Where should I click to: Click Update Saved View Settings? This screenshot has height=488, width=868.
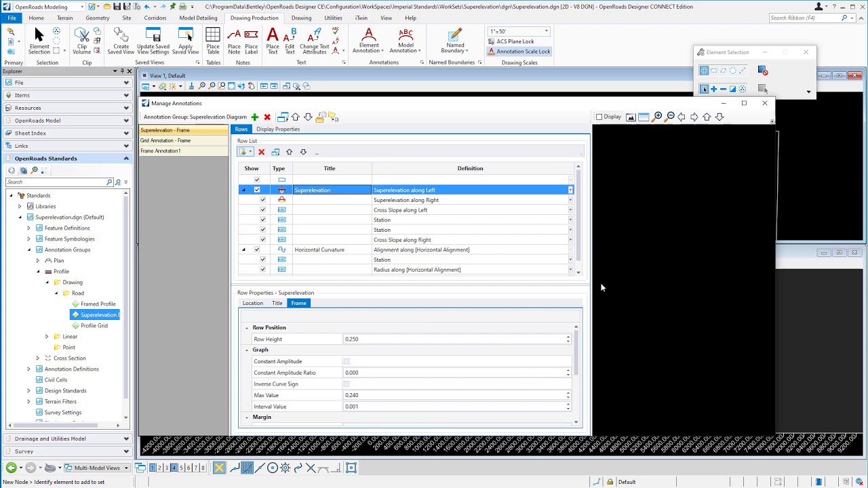tap(153, 41)
